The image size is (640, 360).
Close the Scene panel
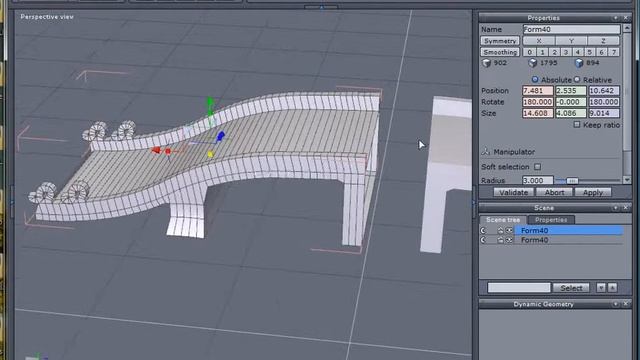[625, 208]
